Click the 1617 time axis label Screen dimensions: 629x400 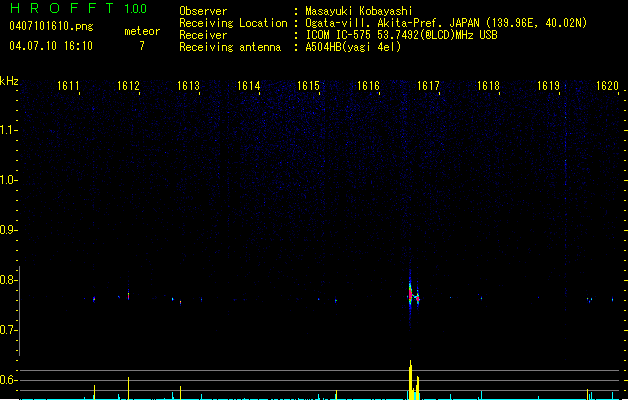428,85
